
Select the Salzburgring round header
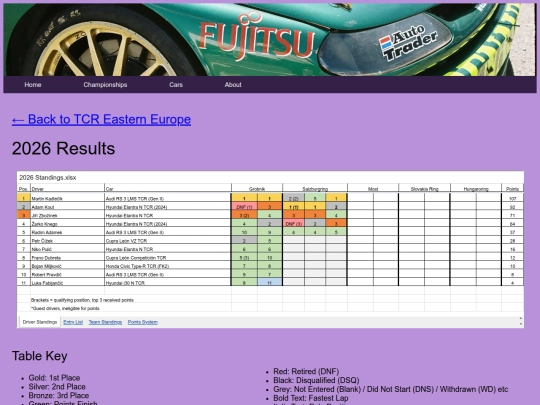click(315, 189)
